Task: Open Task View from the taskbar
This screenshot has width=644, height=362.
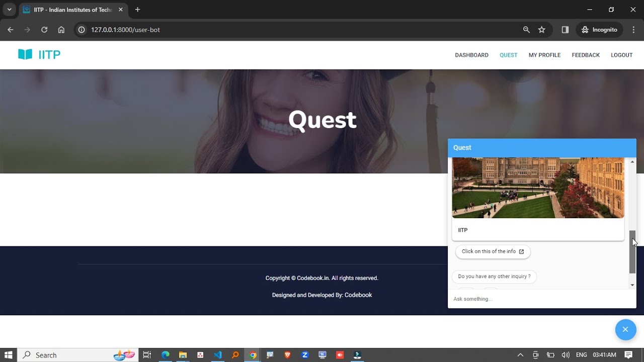Action: (x=147, y=355)
